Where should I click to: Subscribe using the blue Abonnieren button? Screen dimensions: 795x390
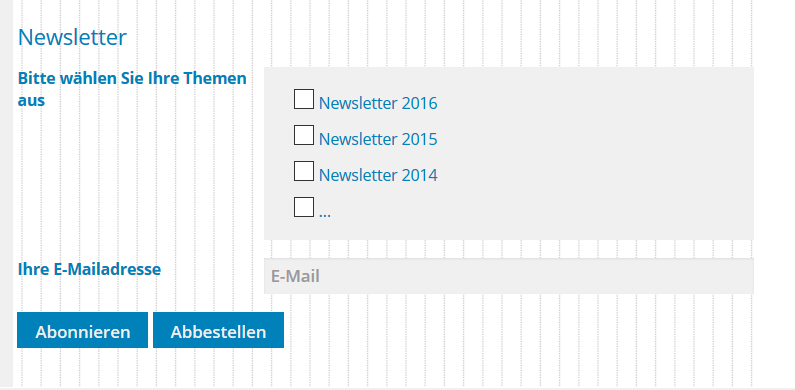(83, 330)
